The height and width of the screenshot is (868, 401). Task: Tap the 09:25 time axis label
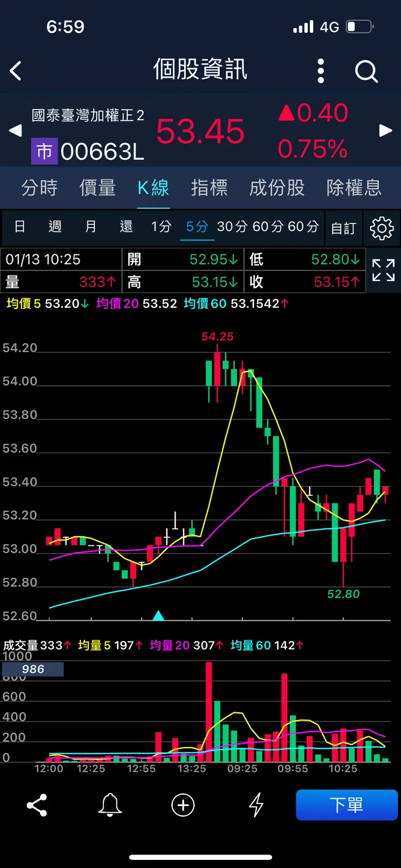(x=242, y=769)
